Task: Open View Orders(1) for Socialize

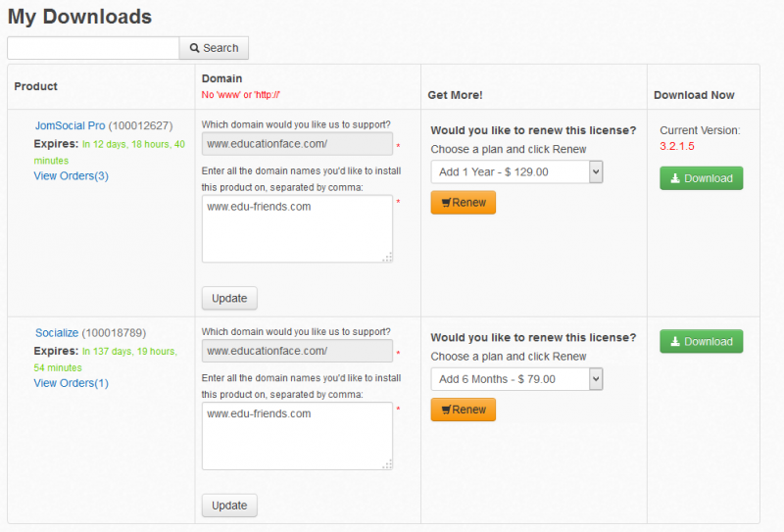Action: pyautogui.click(x=71, y=383)
